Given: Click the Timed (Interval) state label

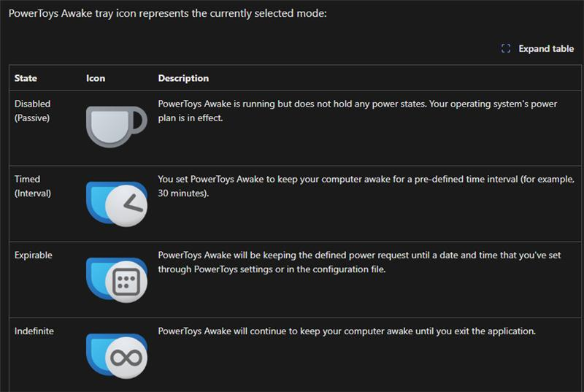Looking at the screenshot, I should coord(33,185).
